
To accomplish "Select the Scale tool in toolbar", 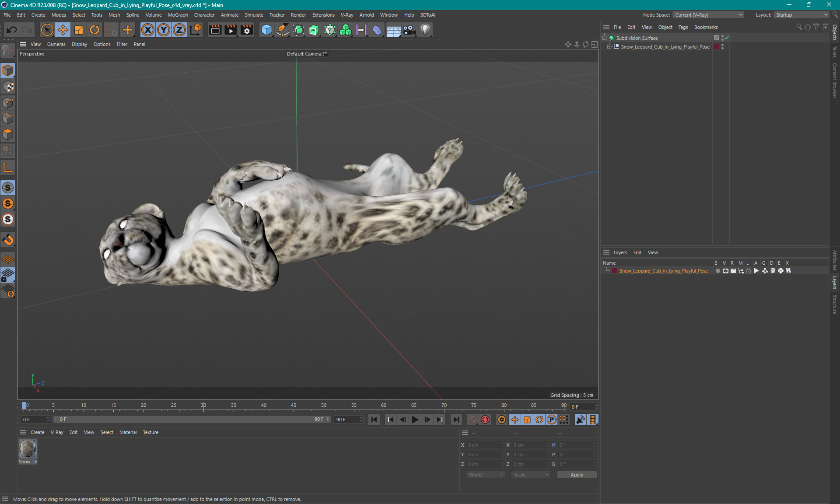I will click(x=78, y=29).
